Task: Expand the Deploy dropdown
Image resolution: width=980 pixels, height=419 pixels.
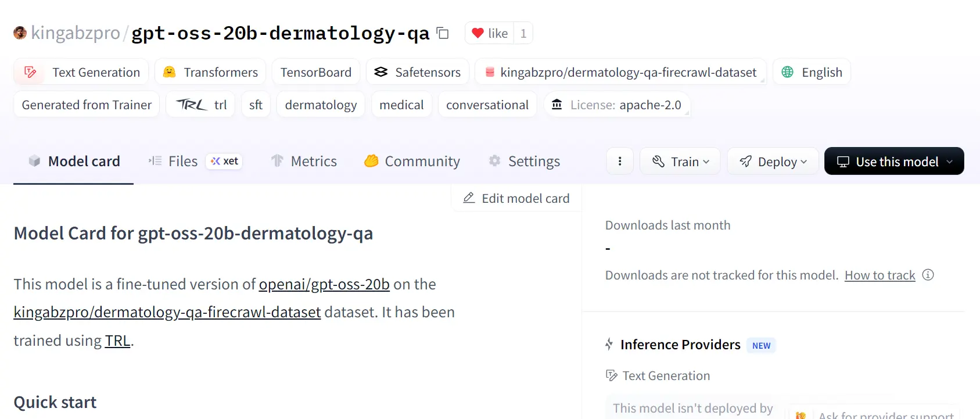Action: click(773, 162)
